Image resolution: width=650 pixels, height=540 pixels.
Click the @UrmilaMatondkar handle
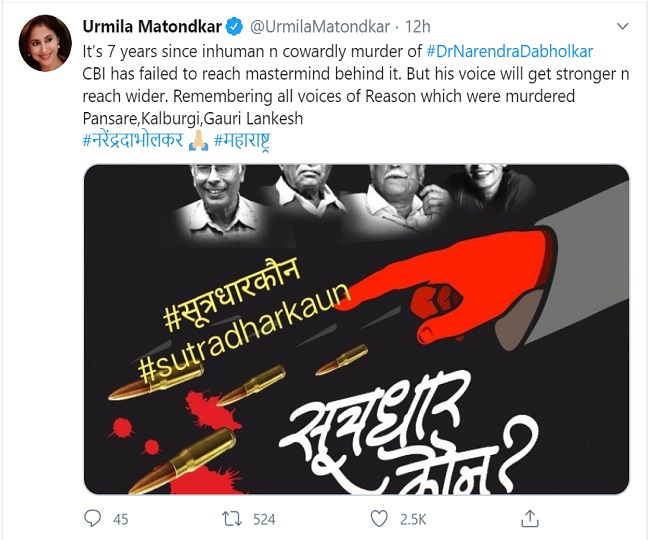click(x=319, y=27)
